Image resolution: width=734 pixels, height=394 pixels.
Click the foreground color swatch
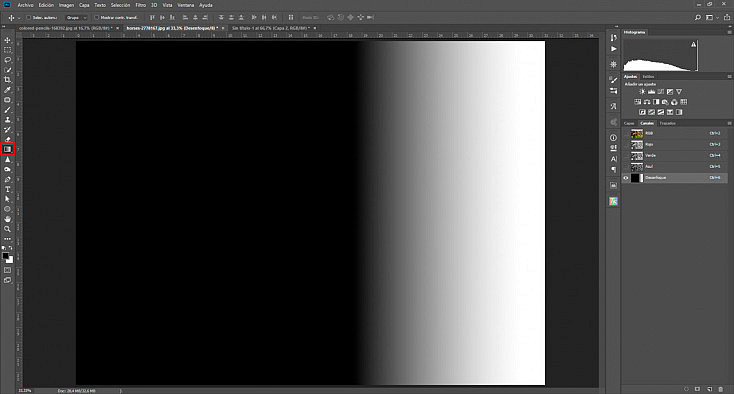point(6,256)
